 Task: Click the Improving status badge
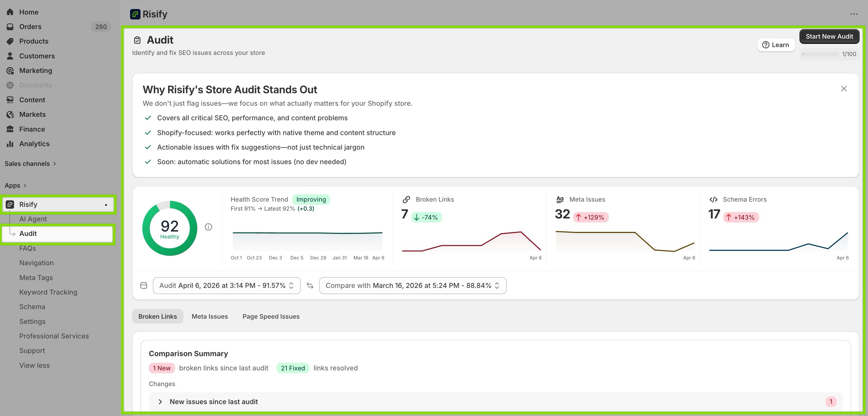(x=311, y=199)
